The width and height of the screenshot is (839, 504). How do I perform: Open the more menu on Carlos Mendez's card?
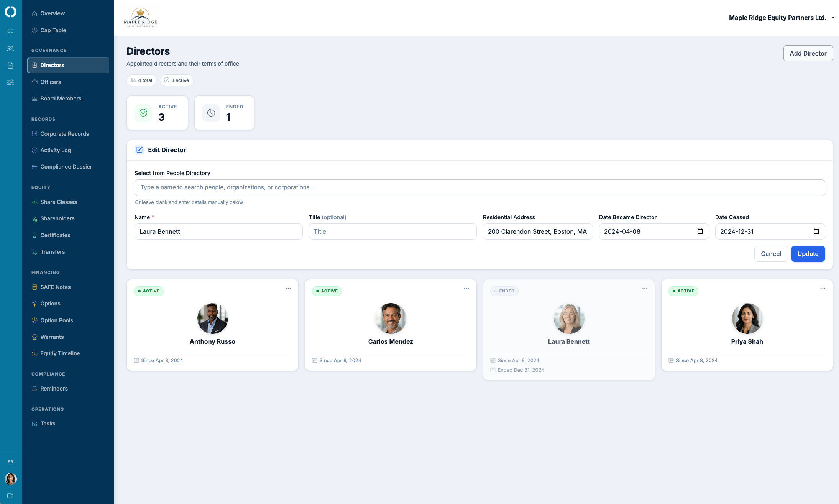pos(466,289)
